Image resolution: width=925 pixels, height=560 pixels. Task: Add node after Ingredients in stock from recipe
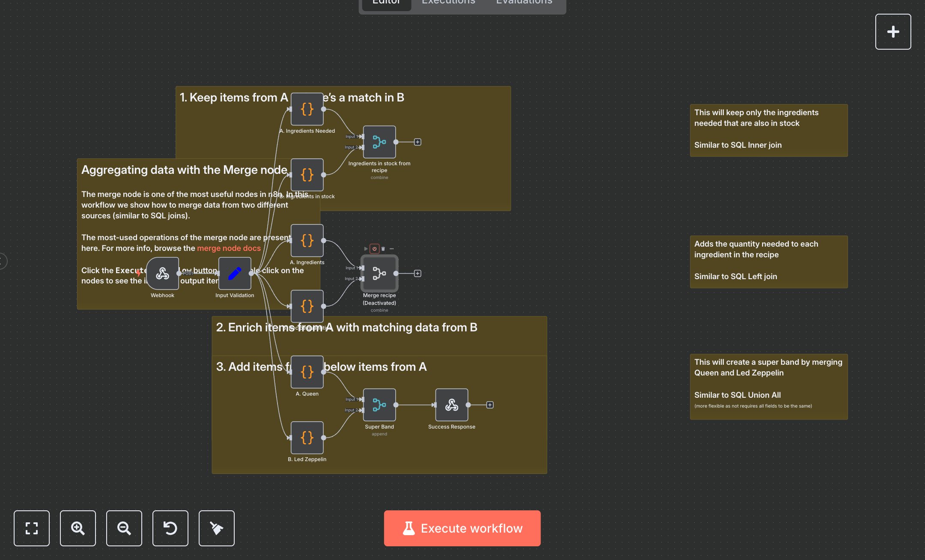tap(418, 142)
